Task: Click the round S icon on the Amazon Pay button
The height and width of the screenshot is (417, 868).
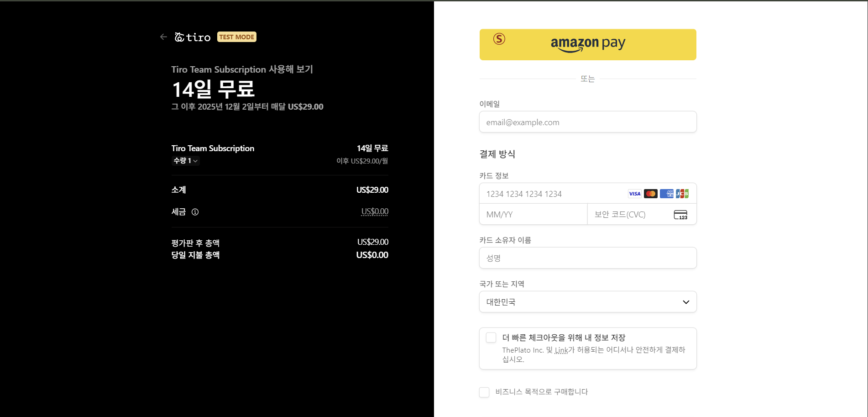Action: 499,39
